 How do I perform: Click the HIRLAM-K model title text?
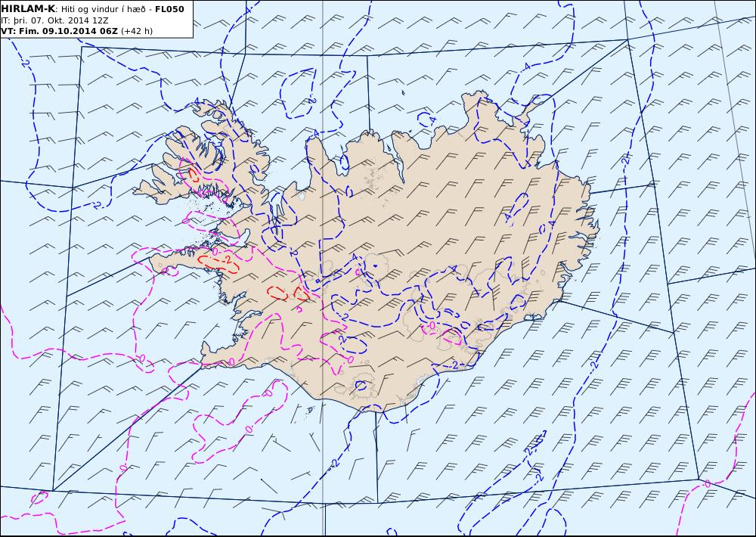click(x=28, y=9)
